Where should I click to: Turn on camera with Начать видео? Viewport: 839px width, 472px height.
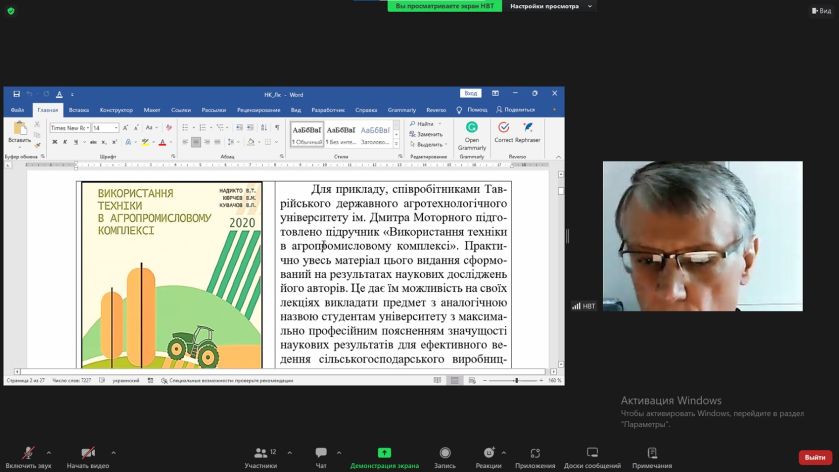coord(88,454)
